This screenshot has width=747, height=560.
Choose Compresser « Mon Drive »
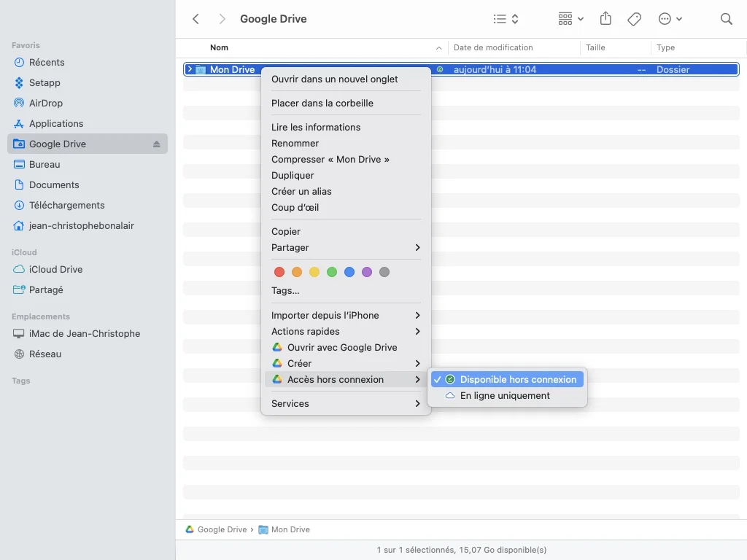click(346, 160)
